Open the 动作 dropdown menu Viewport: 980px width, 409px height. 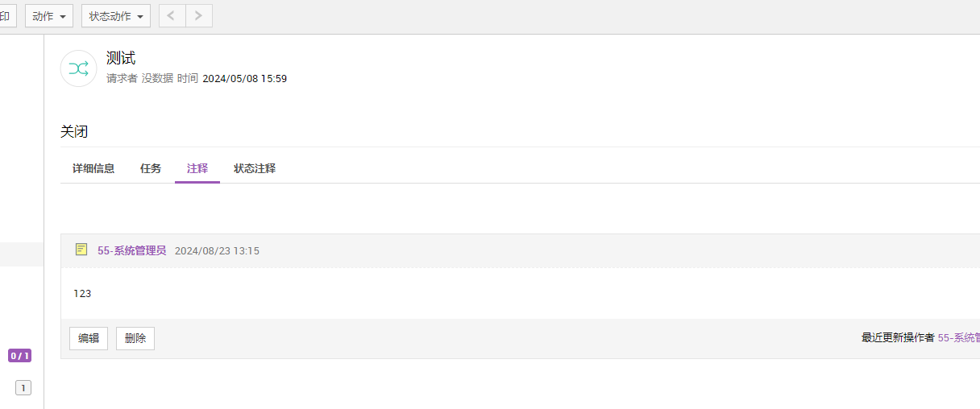point(49,16)
